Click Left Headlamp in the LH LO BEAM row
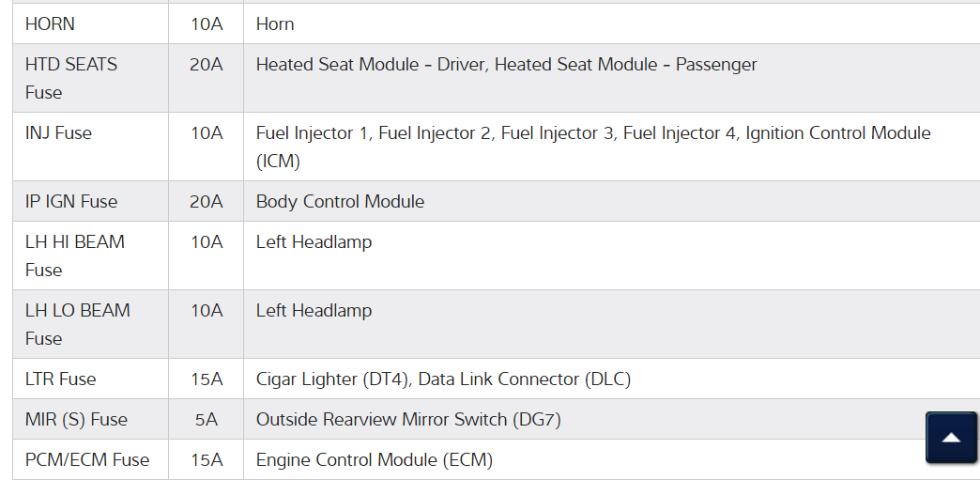 coord(314,310)
